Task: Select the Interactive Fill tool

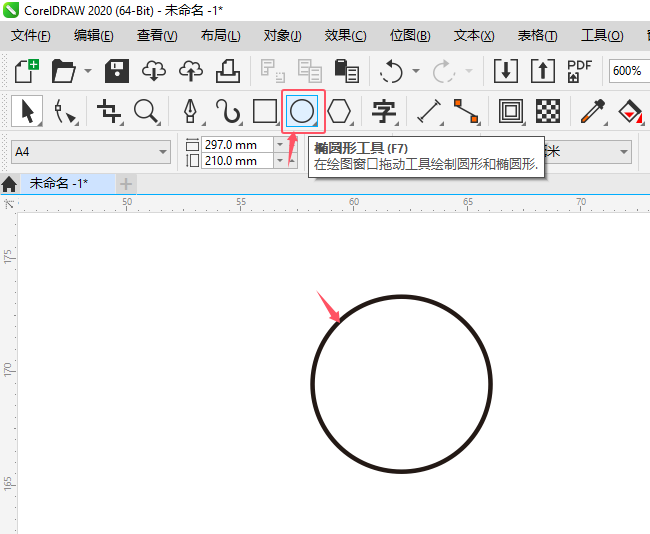Action: tap(630, 111)
